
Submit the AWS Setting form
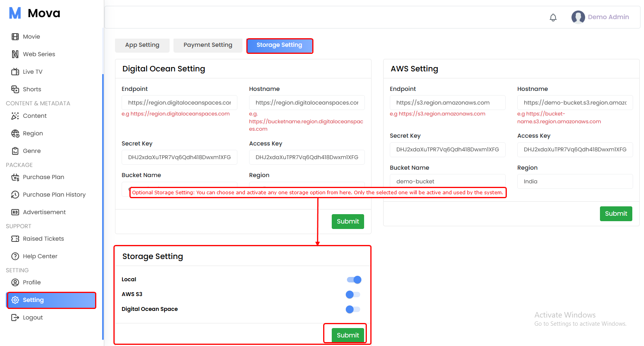[x=616, y=214]
